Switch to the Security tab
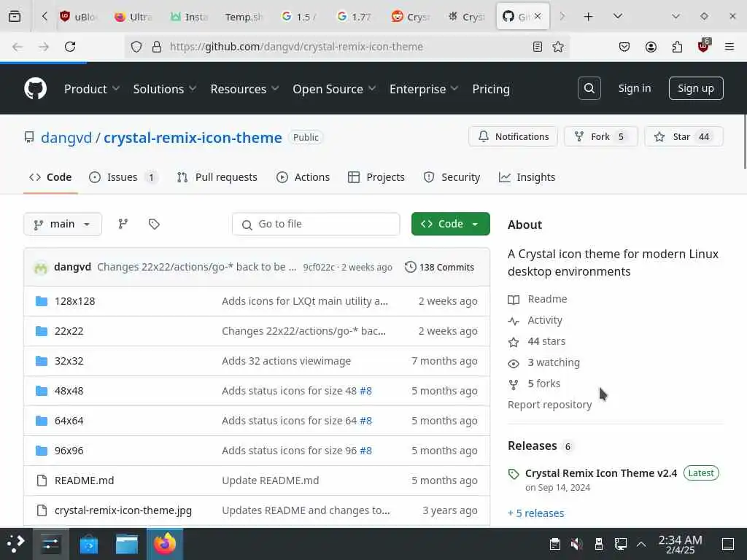The width and height of the screenshot is (747, 560). (x=452, y=177)
